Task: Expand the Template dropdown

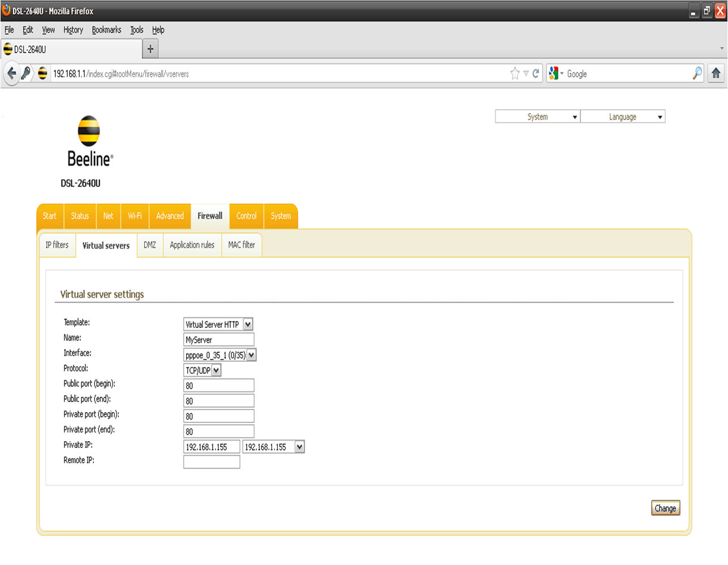Action: (248, 324)
